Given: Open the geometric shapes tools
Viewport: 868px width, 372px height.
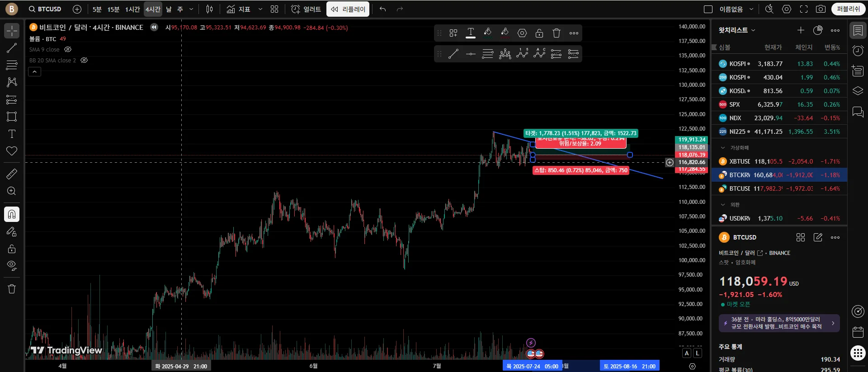Looking at the screenshot, I should 12,117.
